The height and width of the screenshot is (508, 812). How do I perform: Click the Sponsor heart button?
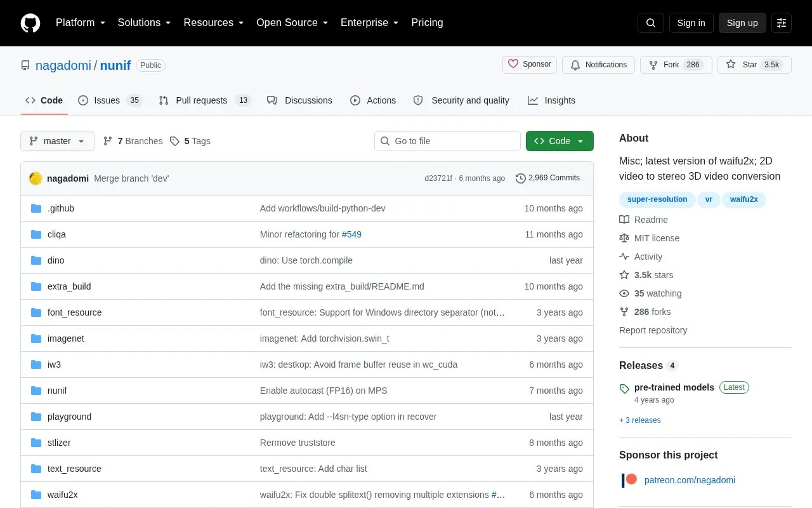click(530, 65)
